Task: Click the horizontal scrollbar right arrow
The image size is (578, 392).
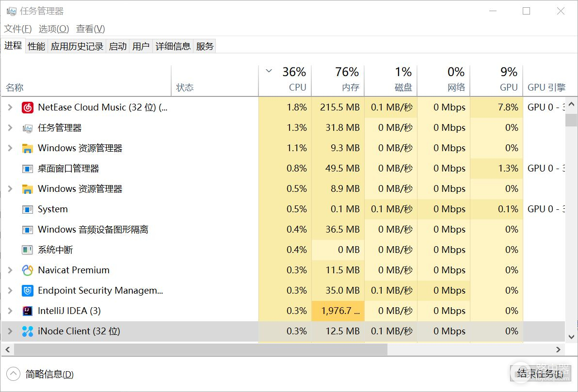Action: point(559,349)
